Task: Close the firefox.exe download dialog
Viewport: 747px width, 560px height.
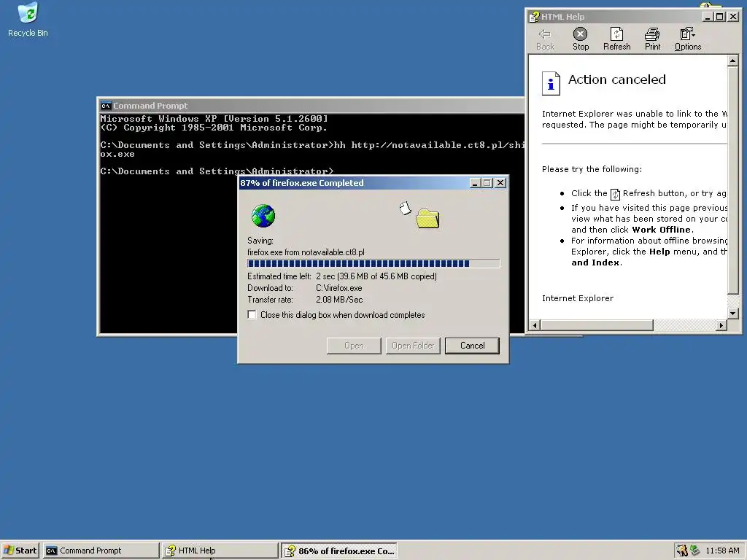Action: click(500, 183)
